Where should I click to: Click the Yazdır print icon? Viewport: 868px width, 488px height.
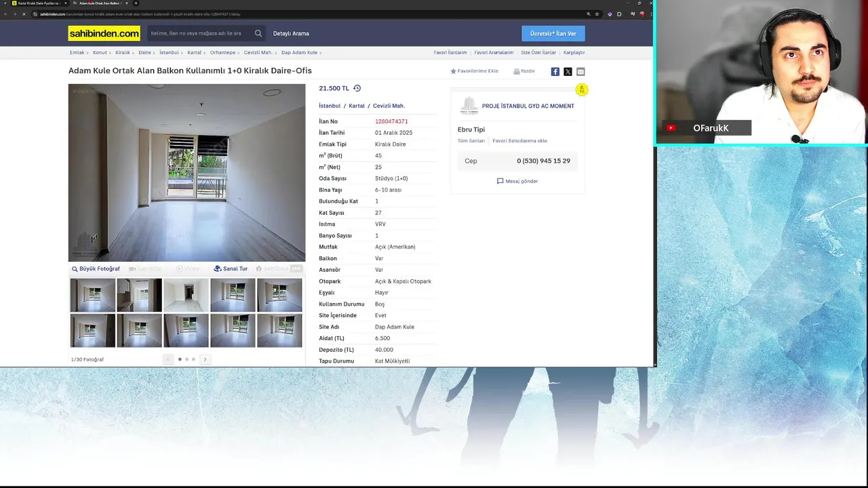pos(517,71)
